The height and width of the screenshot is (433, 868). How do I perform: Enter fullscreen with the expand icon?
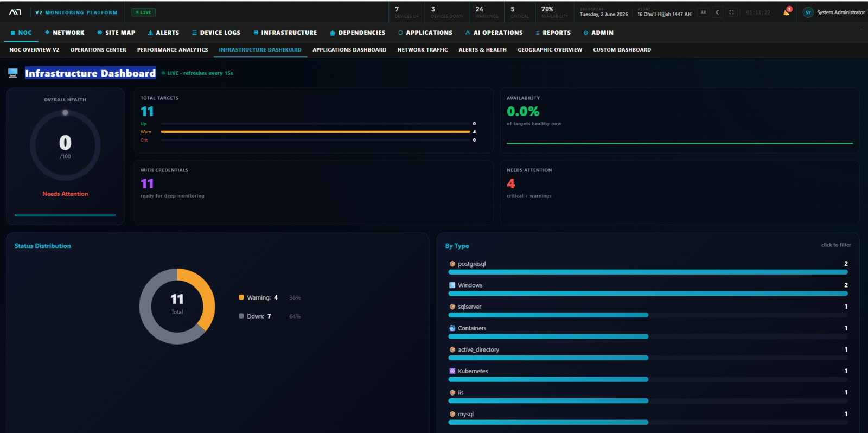pos(731,12)
